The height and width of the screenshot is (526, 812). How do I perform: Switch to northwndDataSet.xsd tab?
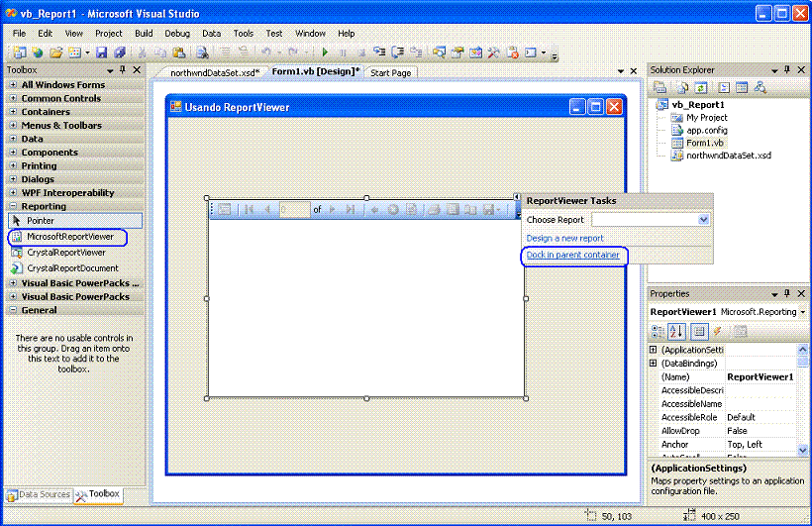point(215,73)
